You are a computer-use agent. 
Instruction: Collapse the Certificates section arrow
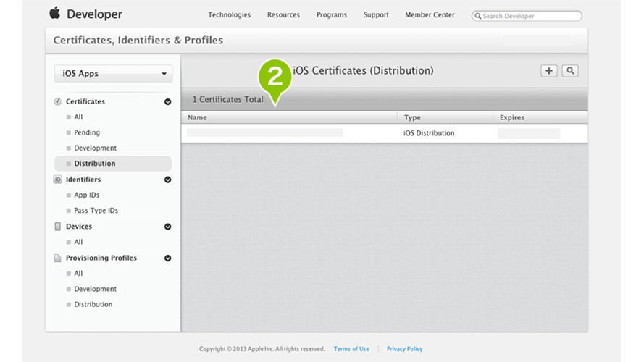167,102
